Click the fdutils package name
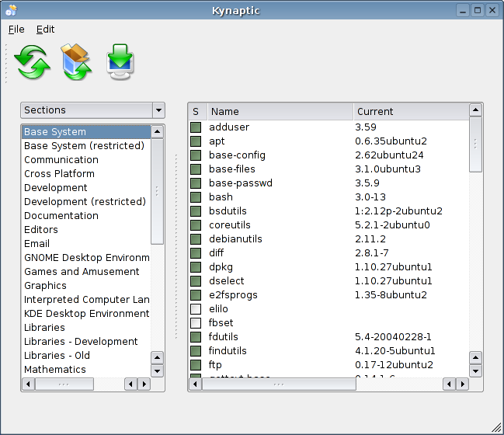504x435 pixels. pos(224,337)
